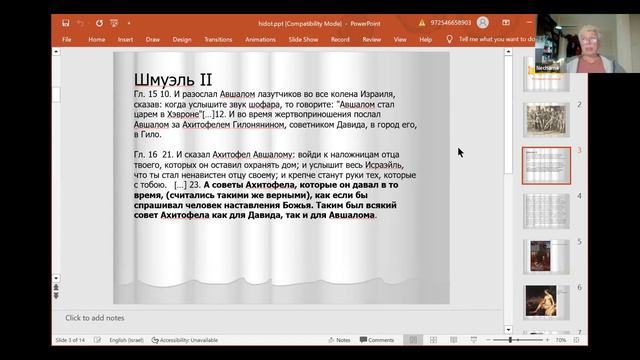Viewport: 640px width, 360px height.
Task: Click zoom out minus button
Action: pyautogui.click(x=488, y=340)
